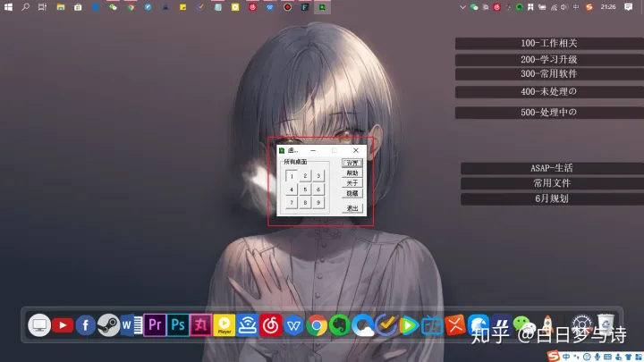Open WeChat from the dock
The height and width of the screenshot is (362, 644).
524,325
